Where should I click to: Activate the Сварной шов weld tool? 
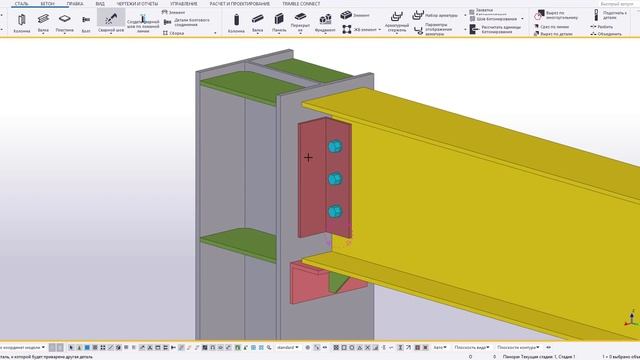pyautogui.click(x=111, y=21)
